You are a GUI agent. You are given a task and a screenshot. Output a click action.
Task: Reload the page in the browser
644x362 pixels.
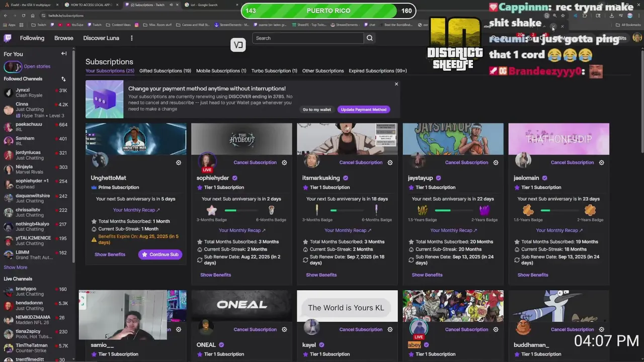[23, 16]
